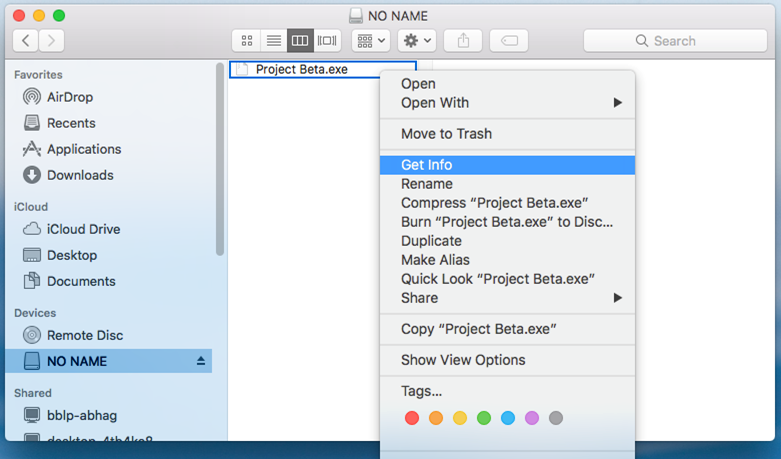781x459 pixels.
Task: Eject the NO NAME drive
Action: click(x=200, y=361)
